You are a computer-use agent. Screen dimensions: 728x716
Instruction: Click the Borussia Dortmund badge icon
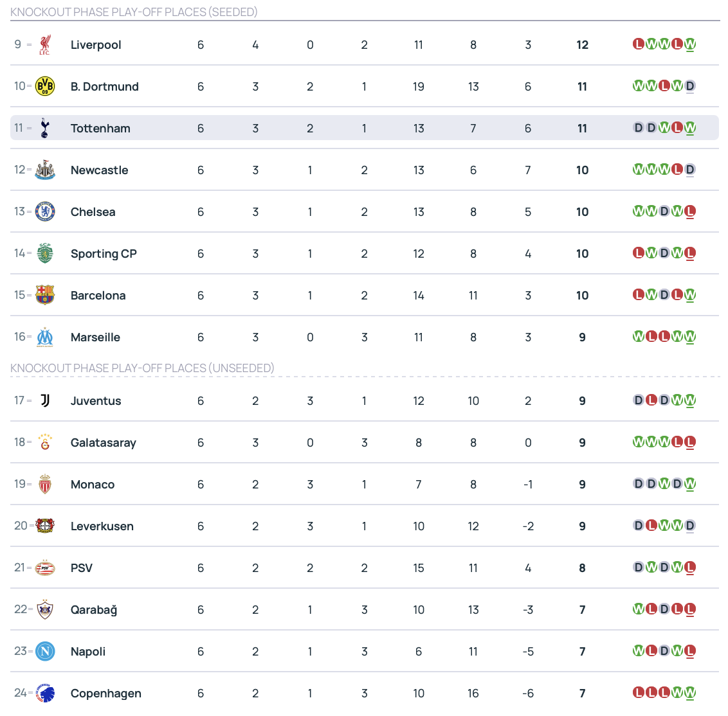click(44, 86)
